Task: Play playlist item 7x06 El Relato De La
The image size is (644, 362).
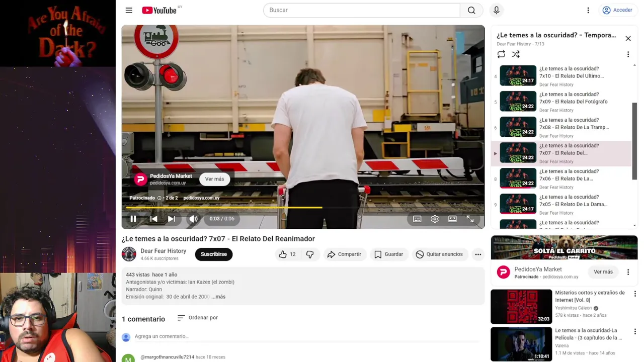Action: point(561,178)
